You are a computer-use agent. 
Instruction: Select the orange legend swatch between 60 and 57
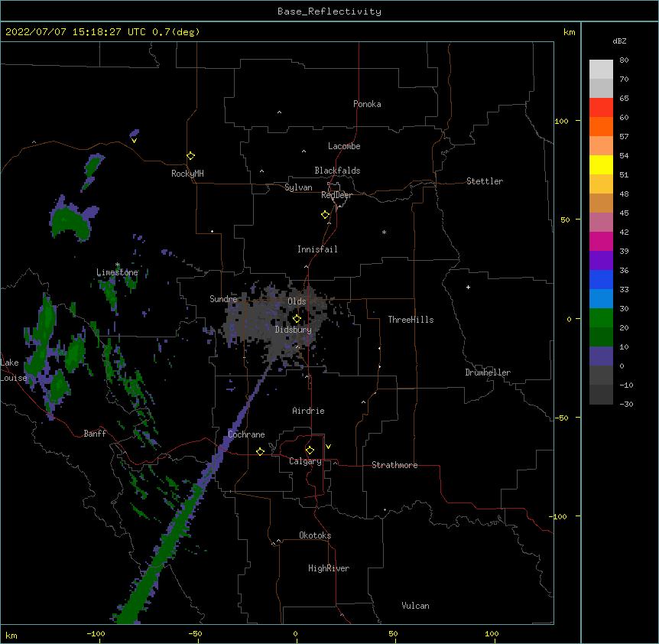601,126
